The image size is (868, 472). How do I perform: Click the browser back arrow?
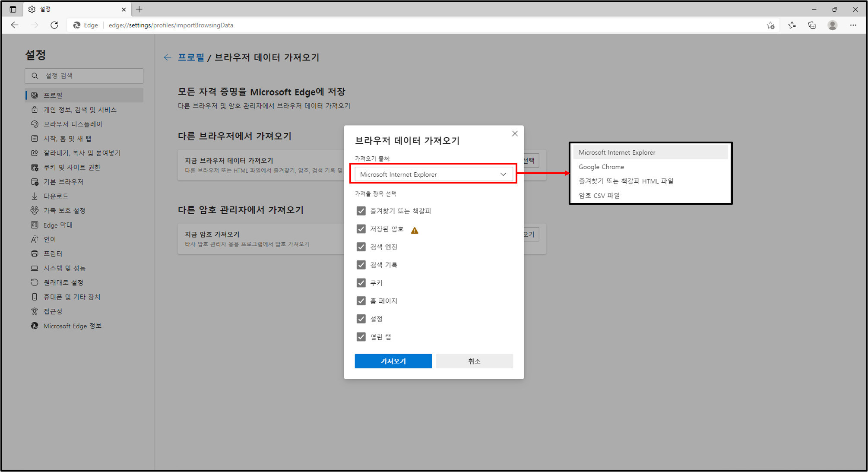tap(15, 25)
